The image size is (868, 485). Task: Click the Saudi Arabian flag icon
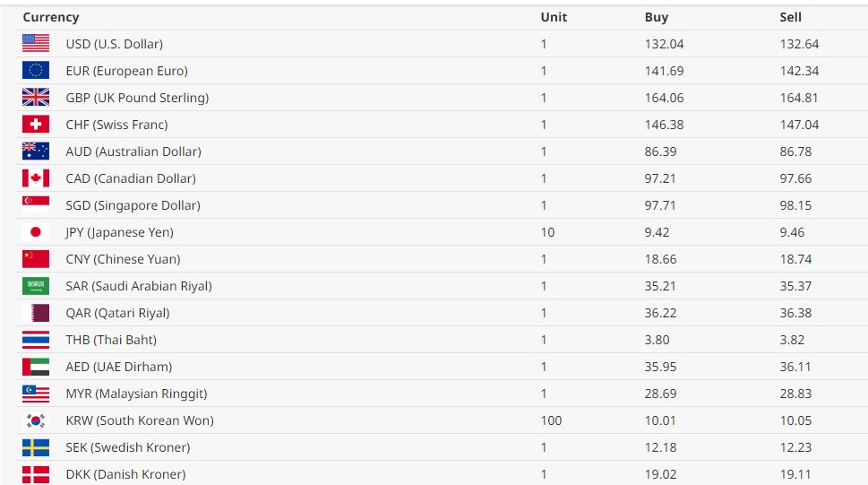pyautogui.click(x=36, y=285)
